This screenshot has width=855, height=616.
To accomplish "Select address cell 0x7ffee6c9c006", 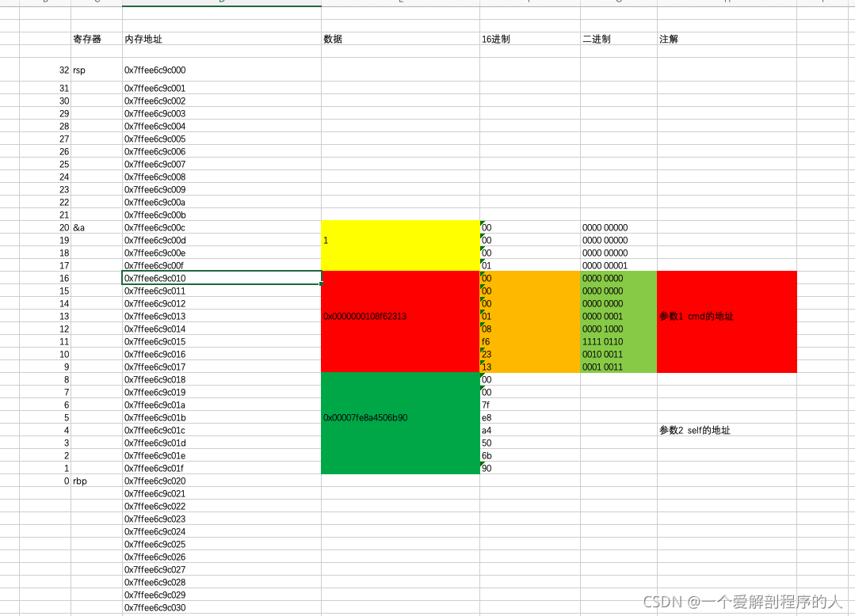I will click(x=222, y=151).
